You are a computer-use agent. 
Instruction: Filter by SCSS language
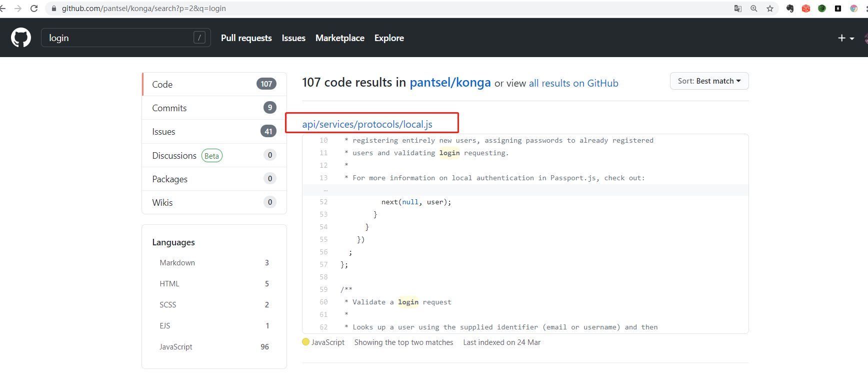(x=214, y=305)
